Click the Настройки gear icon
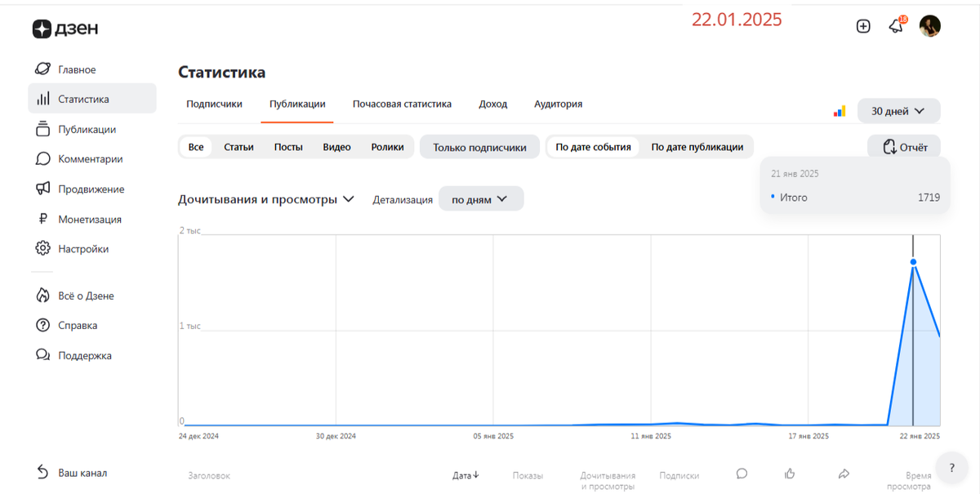The width and height of the screenshot is (980, 494). point(42,248)
